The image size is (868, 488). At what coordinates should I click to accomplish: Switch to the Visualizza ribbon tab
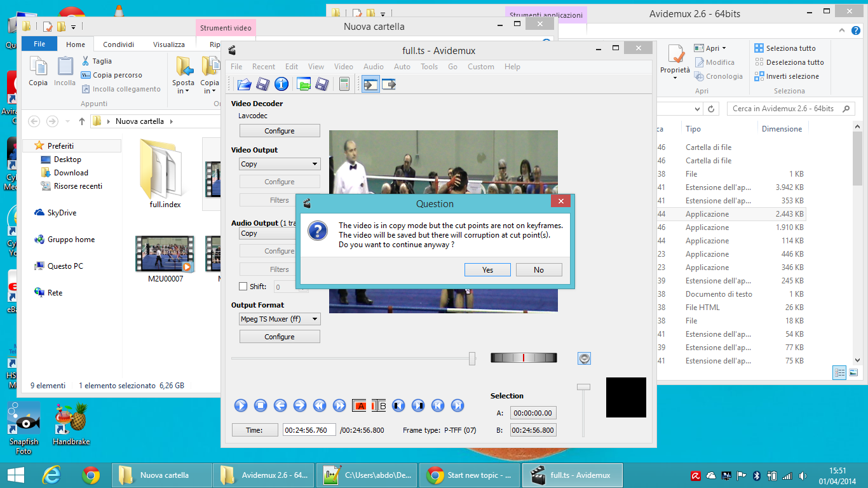point(169,44)
